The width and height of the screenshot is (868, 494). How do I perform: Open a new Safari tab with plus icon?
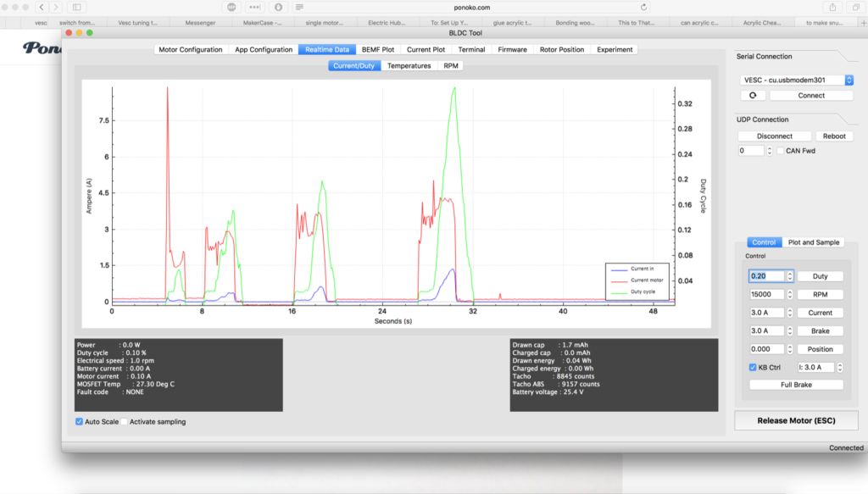[862, 23]
